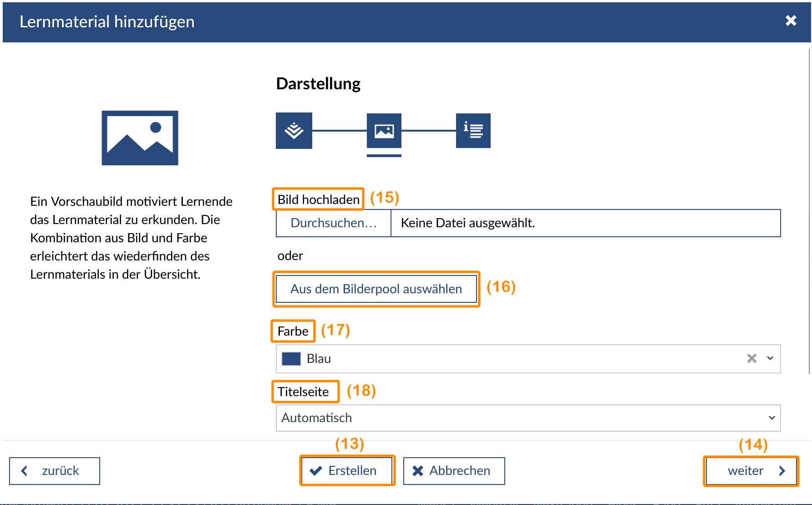Click the large image placeholder on the left
The image size is (812, 505).
click(x=139, y=138)
